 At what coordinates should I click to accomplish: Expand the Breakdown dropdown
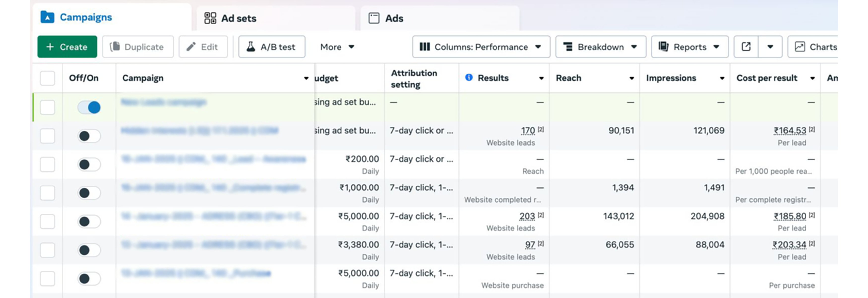pyautogui.click(x=600, y=47)
